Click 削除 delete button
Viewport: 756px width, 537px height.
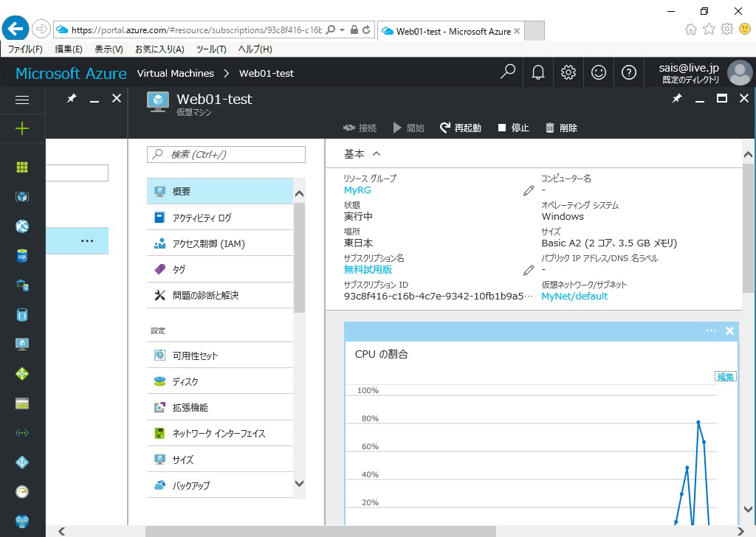click(x=561, y=128)
